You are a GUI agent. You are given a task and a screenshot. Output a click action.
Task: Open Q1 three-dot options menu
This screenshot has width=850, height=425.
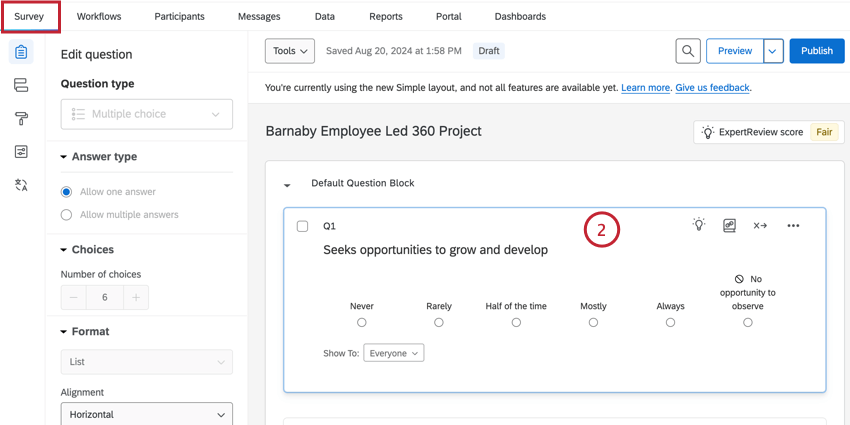click(793, 226)
